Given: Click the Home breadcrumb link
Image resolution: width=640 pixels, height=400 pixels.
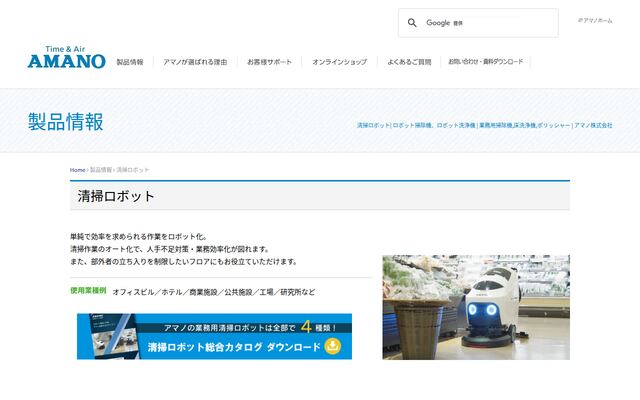Looking at the screenshot, I should click(x=78, y=170).
